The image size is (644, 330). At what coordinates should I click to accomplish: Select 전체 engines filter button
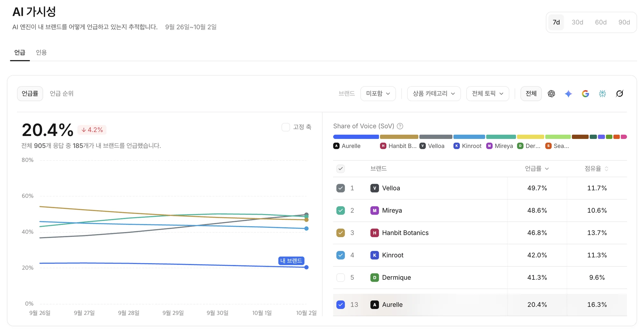531,94
